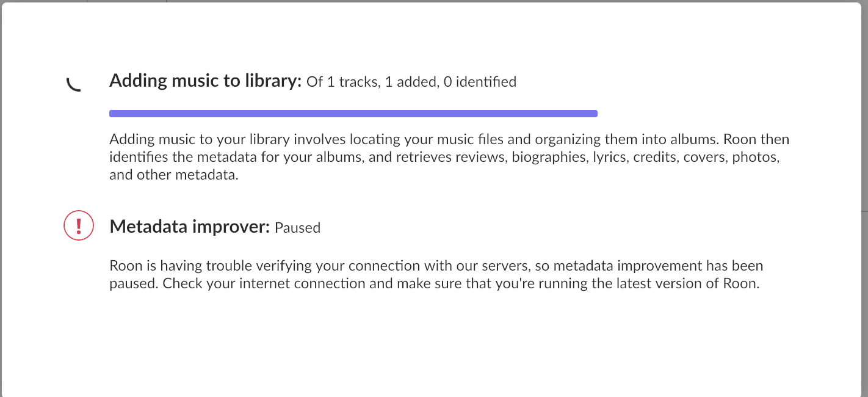Click the red exclamation warning icon

point(79,226)
